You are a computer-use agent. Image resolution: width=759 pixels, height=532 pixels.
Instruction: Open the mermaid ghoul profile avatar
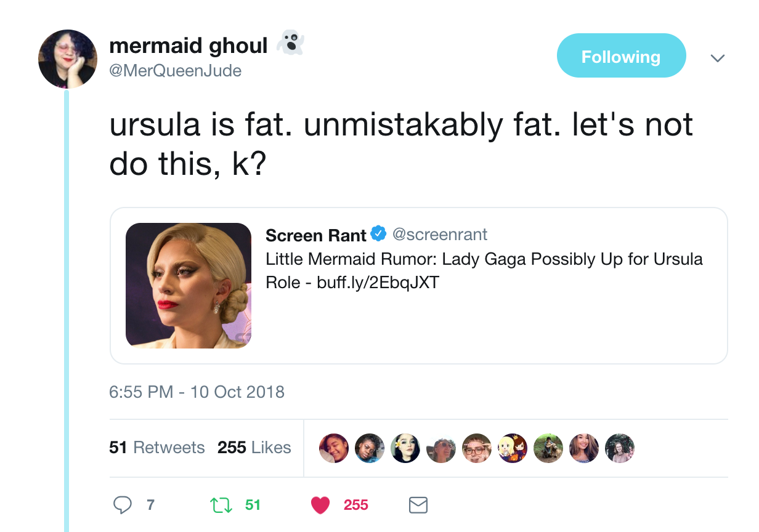68,58
